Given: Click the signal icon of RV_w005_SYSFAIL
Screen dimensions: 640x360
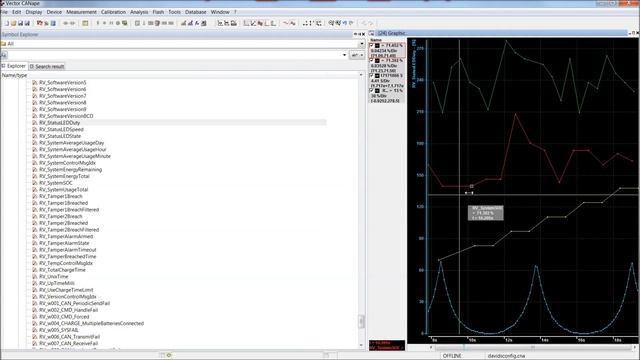Looking at the screenshot, I should (35, 330).
